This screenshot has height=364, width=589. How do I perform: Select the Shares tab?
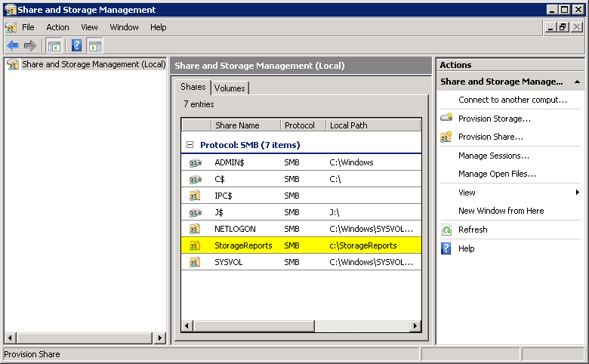[x=193, y=87]
